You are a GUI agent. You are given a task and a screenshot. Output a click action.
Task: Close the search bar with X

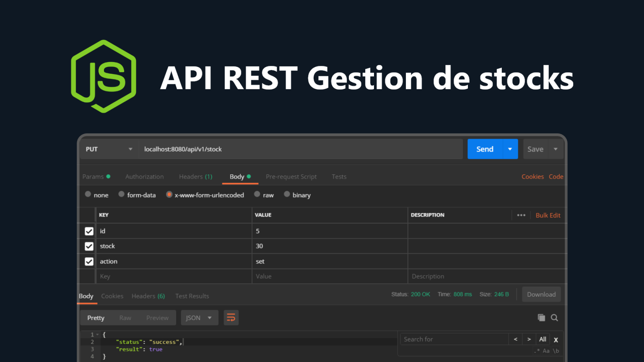(x=556, y=340)
